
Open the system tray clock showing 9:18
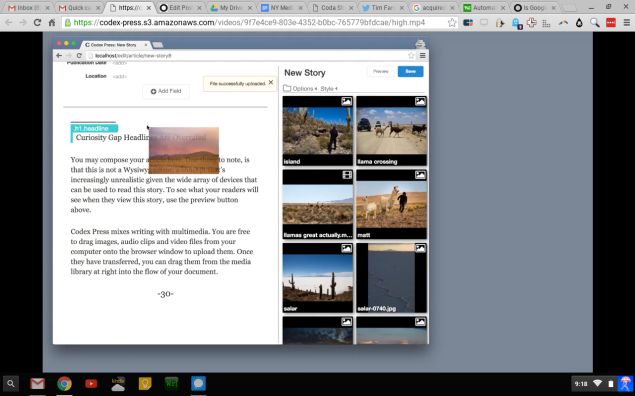(581, 384)
